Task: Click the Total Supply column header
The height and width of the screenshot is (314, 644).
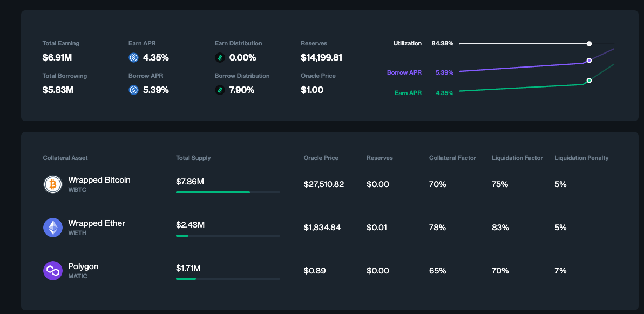Action: coord(193,158)
